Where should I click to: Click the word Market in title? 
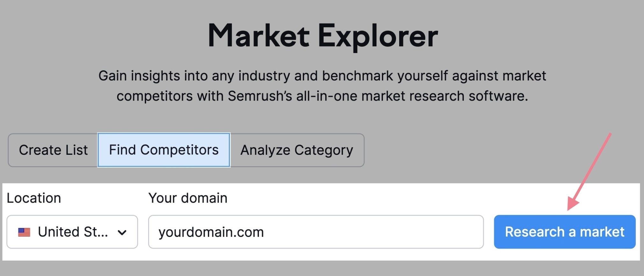coord(259,36)
